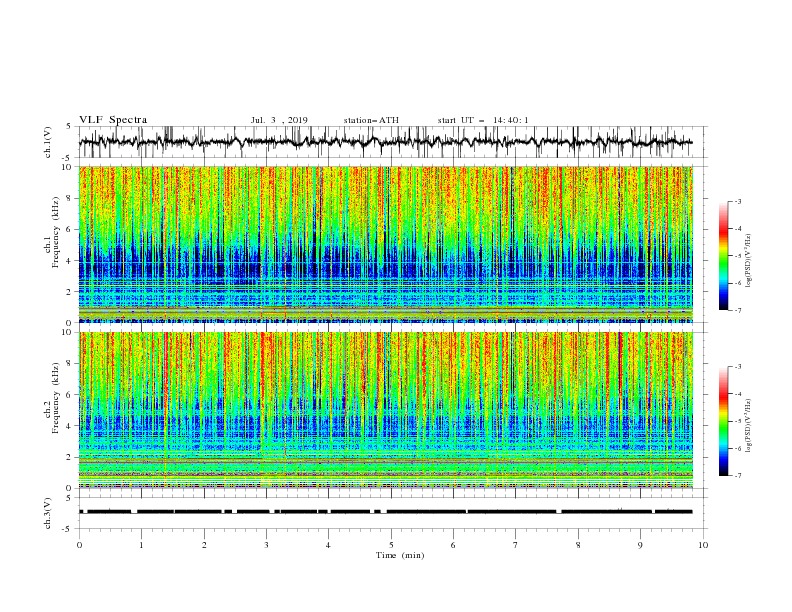This screenshot has height=612, width=792.
Task: Click the time axis tick label '0'
Action: click(x=79, y=545)
